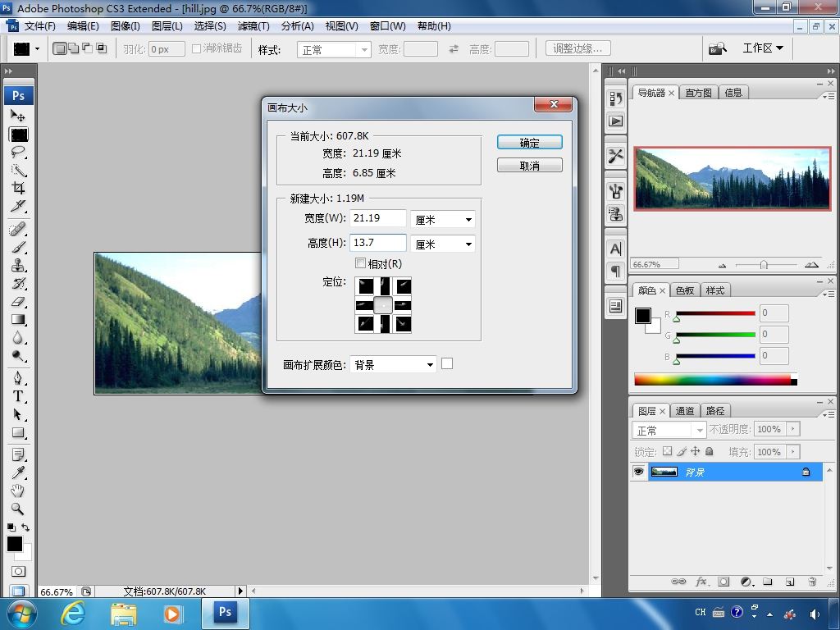Select the Clone Stamp tool
This screenshot has width=840, height=630.
pos(18,265)
